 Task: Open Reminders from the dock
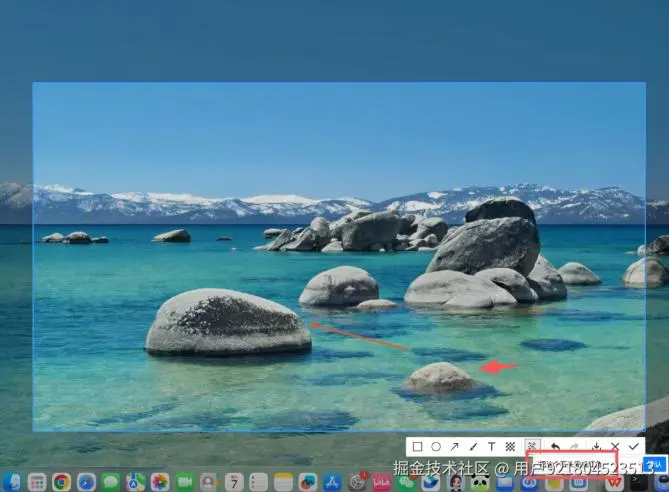click(x=259, y=482)
